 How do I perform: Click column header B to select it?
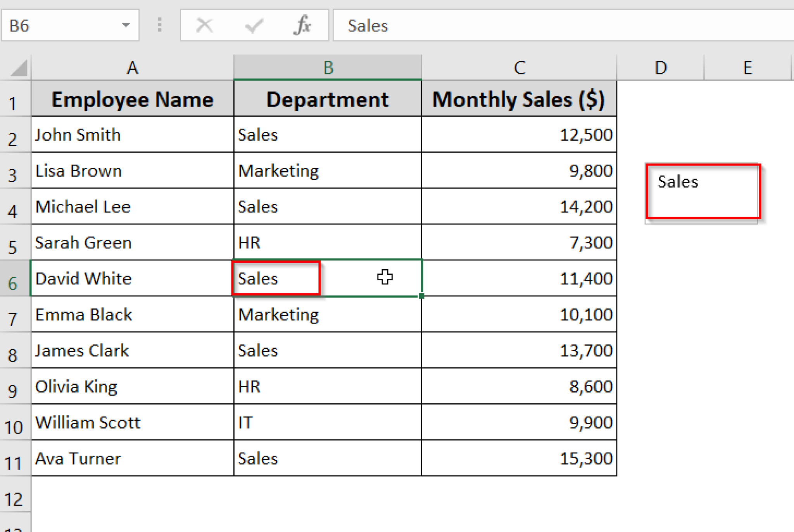(328, 68)
